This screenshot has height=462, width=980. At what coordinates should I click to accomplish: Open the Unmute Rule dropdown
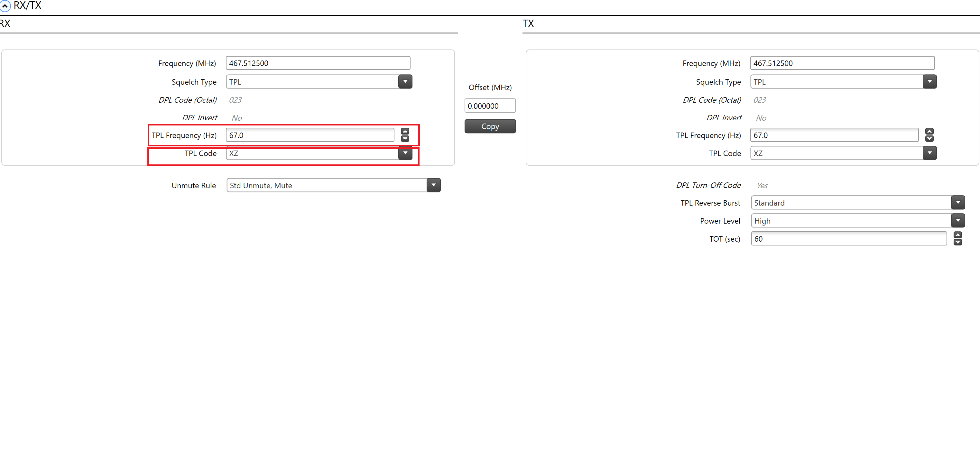point(433,185)
